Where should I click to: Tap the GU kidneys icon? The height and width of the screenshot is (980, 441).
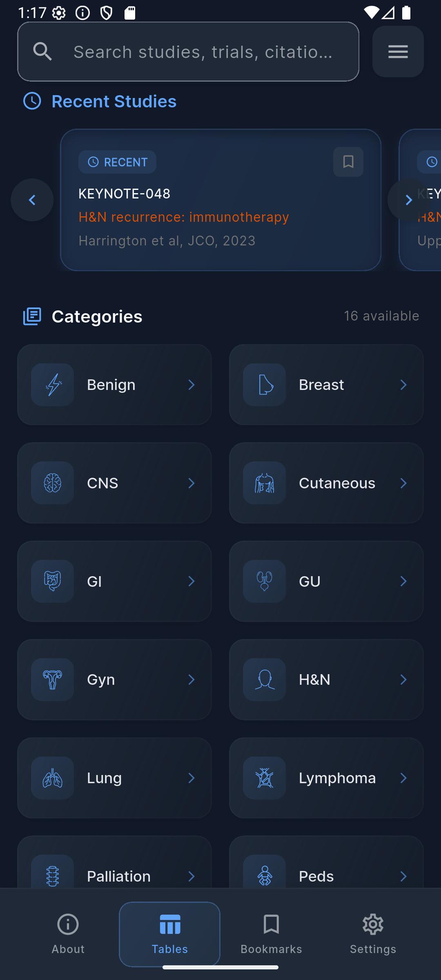264,581
